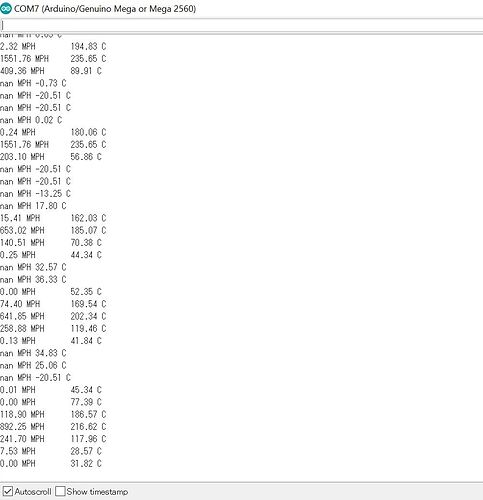Select the line '641.85 MPH 202.34 C'
The width and height of the screenshot is (483, 500).
tap(53, 316)
